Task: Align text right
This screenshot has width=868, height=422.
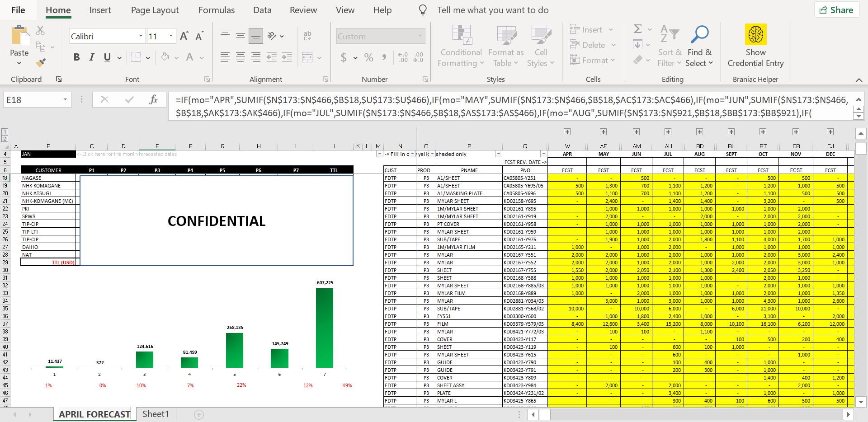Action: click(x=256, y=57)
